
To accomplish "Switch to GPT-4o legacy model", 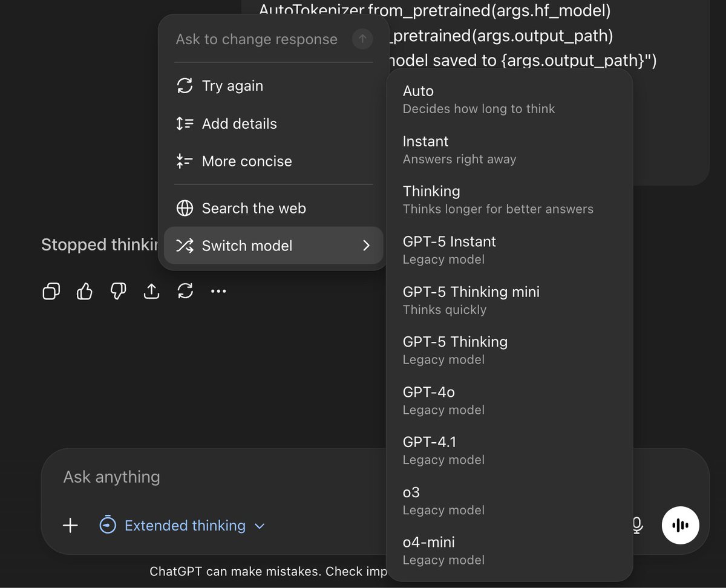I will (x=509, y=400).
